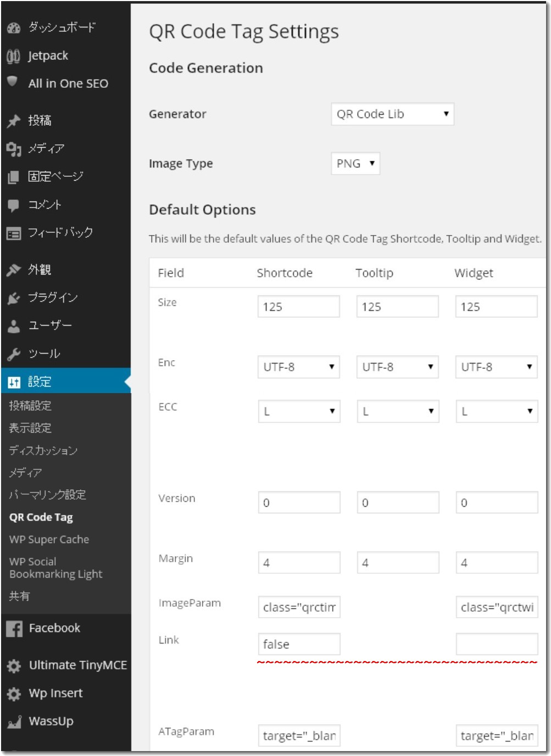Click the Shortcode Size field containing 125
551x756 pixels.
click(299, 306)
